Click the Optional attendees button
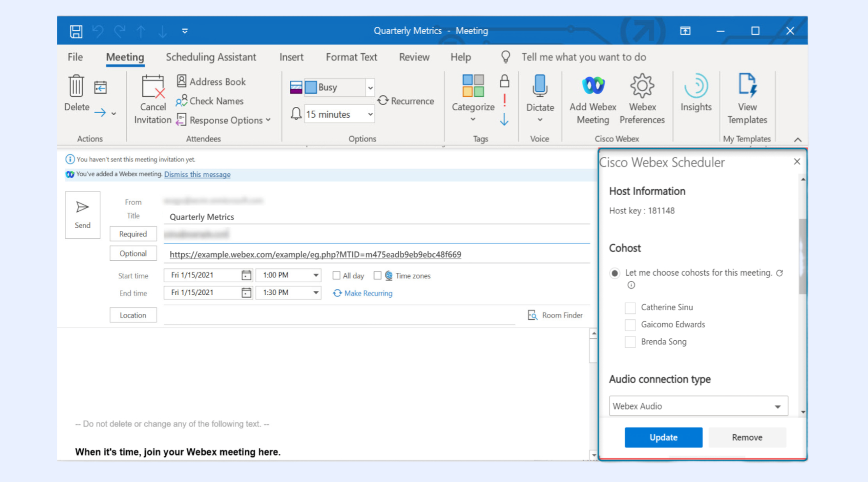The image size is (868, 482). pyautogui.click(x=133, y=253)
